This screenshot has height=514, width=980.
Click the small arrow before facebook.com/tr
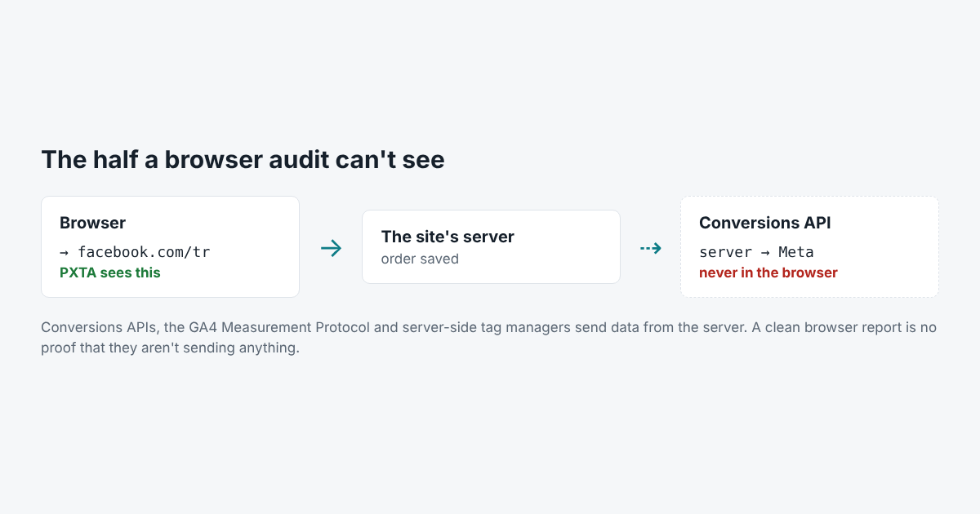point(65,252)
